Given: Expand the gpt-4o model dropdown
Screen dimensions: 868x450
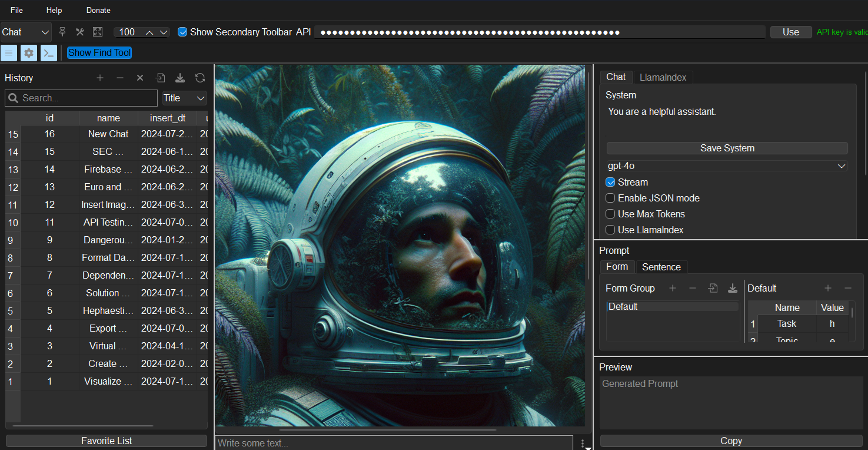Looking at the screenshot, I should [727, 166].
